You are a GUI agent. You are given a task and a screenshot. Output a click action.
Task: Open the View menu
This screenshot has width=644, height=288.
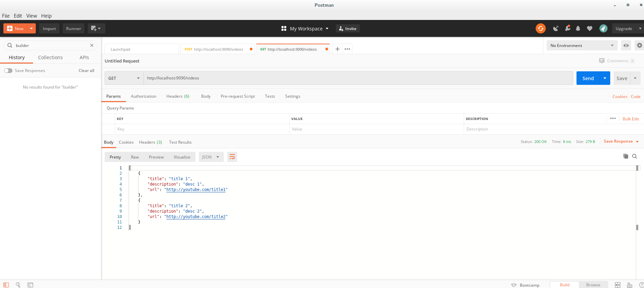tap(31, 16)
